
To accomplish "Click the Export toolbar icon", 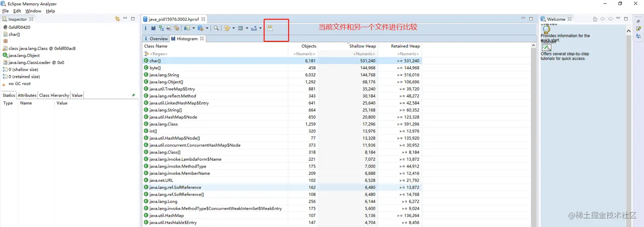I will (254, 28).
